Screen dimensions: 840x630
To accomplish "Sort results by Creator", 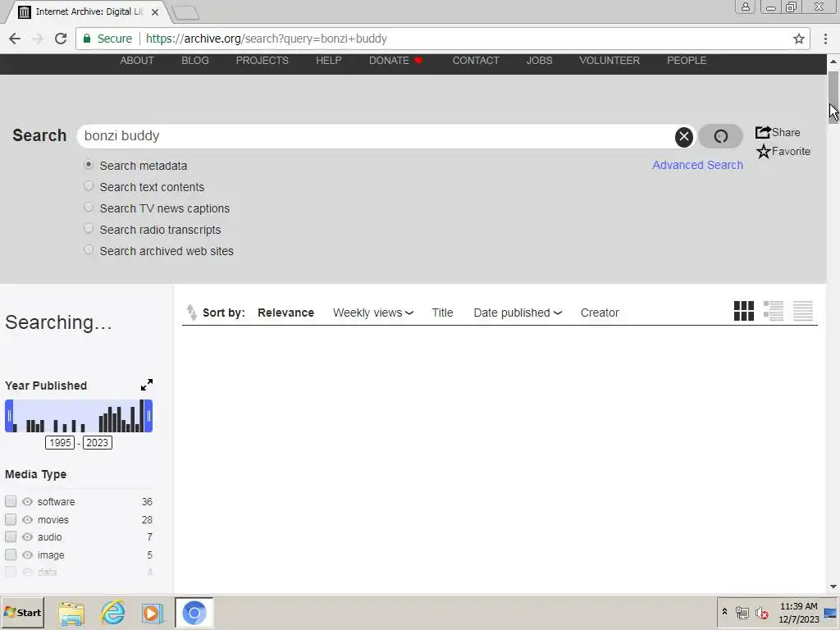I will (x=600, y=313).
